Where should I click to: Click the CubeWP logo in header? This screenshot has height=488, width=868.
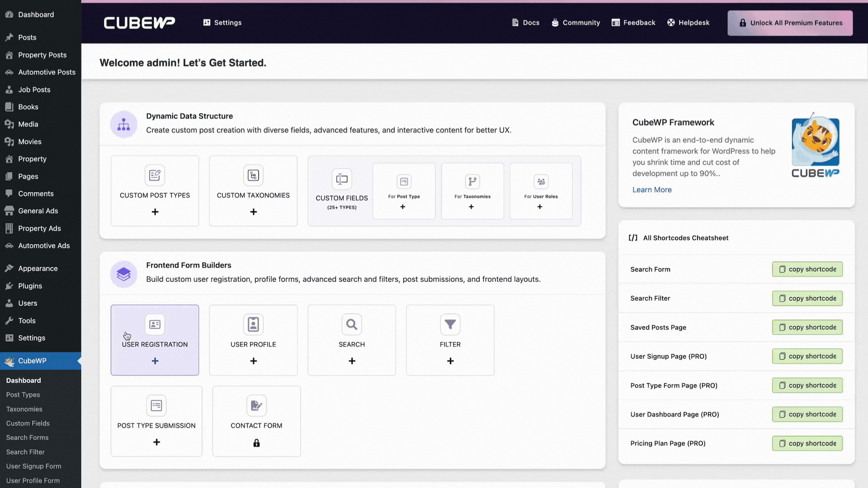pyautogui.click(x=139, y=23)
